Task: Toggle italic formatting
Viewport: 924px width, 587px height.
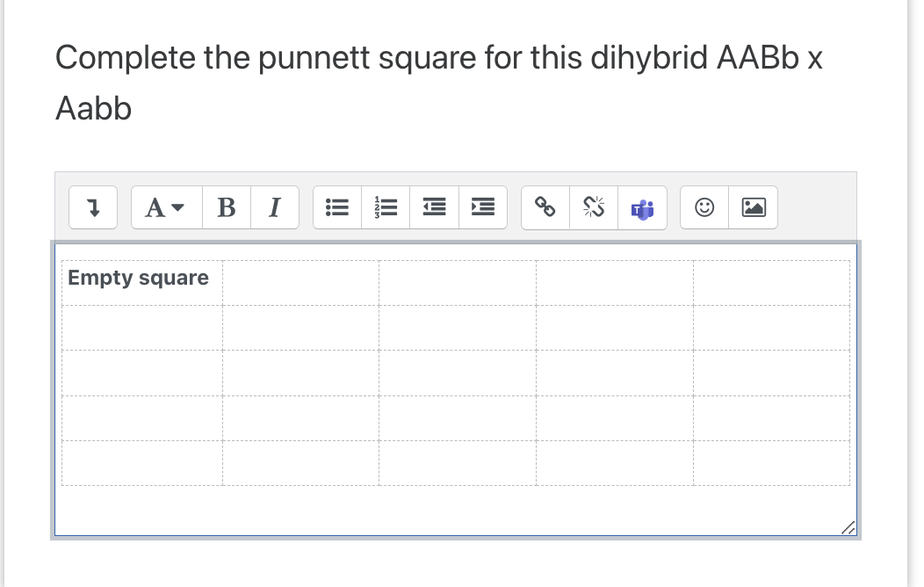Action: 275,207
